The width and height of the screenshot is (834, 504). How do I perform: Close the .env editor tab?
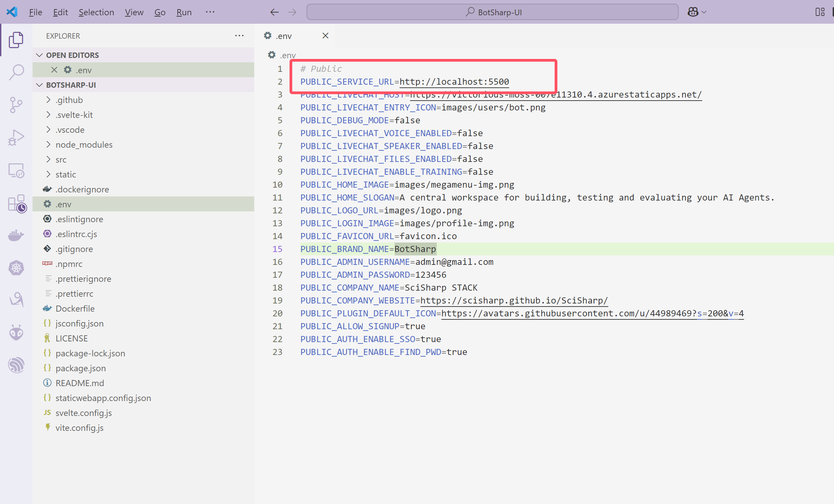coord(325,36)
